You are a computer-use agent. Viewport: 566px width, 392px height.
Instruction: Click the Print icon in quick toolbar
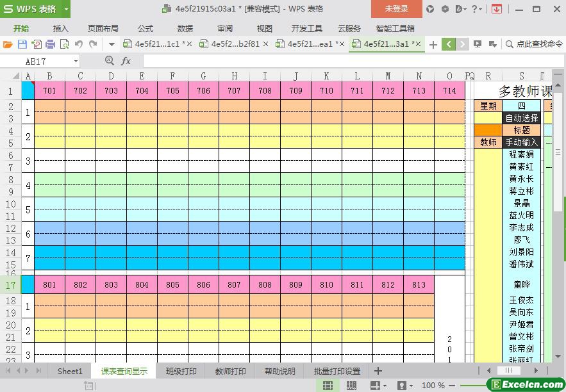[51, 44]
